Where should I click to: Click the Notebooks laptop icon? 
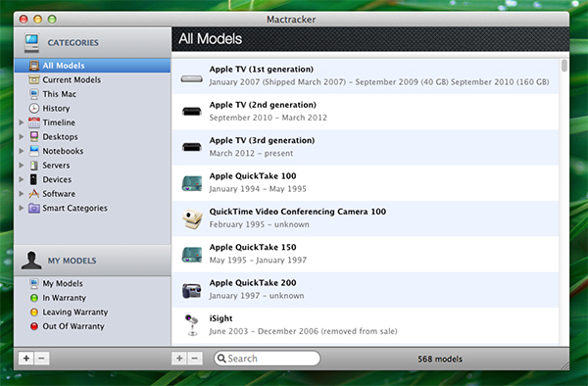tap(34, 151)
